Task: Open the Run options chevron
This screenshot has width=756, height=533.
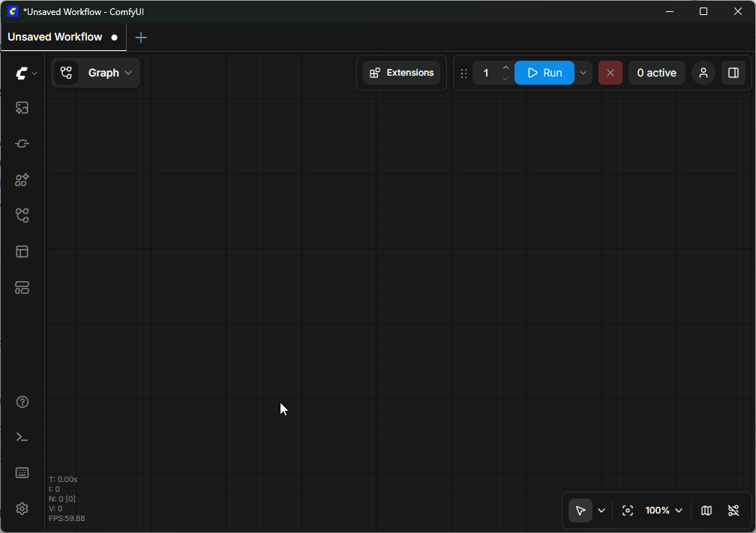Action: [583, 73]
